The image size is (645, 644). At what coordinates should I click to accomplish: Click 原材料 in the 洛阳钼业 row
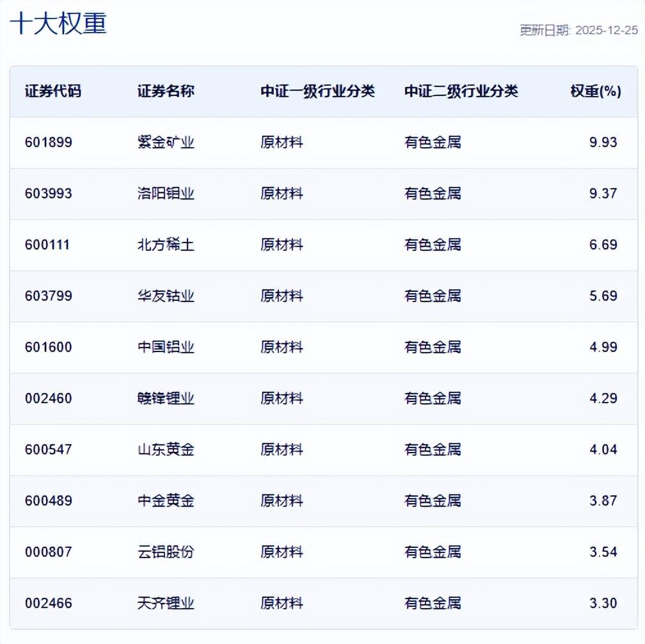pyautogui.click(x=282, y=193)
